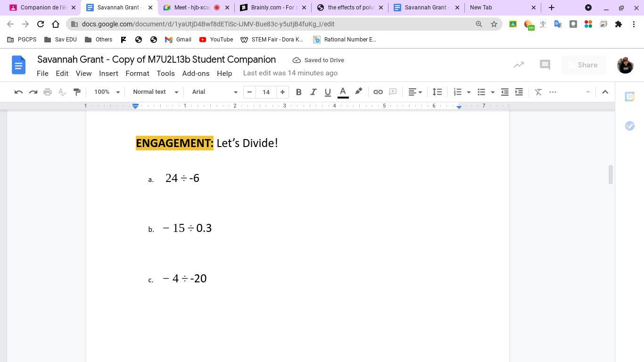This screenshot has height=362, width=644.
Task: Redo the last undone action
Action: (x=33, y=92)
